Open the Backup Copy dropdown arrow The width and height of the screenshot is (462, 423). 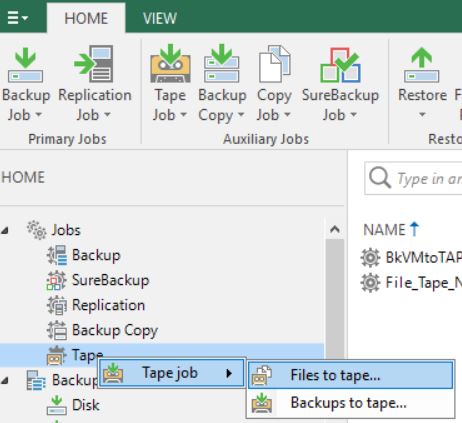pyautogui.click(x=241, y=115)
